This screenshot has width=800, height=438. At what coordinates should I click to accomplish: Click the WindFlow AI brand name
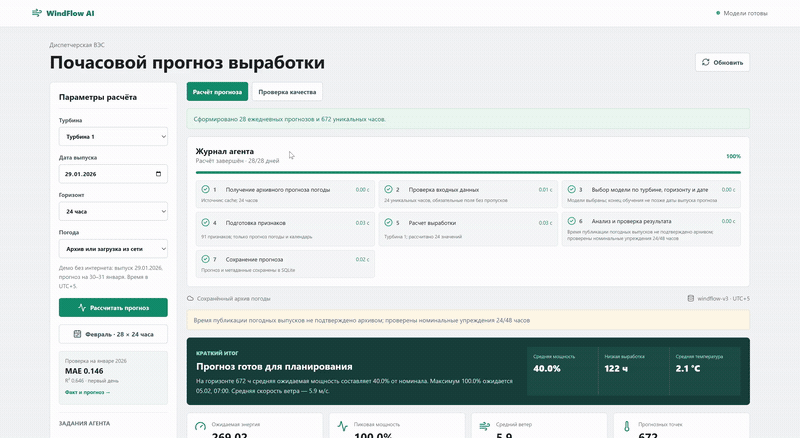pos(70,13)
